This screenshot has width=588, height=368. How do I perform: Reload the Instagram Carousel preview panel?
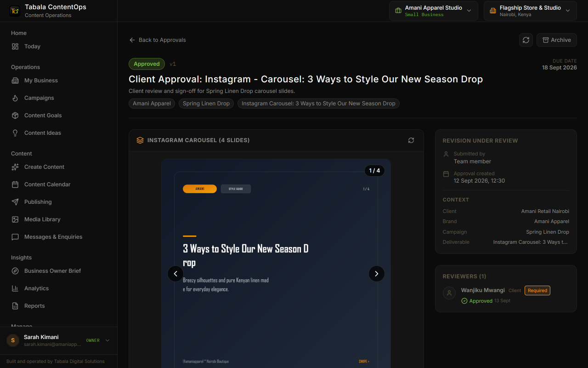pyautogui.click(x=411, y=140)
